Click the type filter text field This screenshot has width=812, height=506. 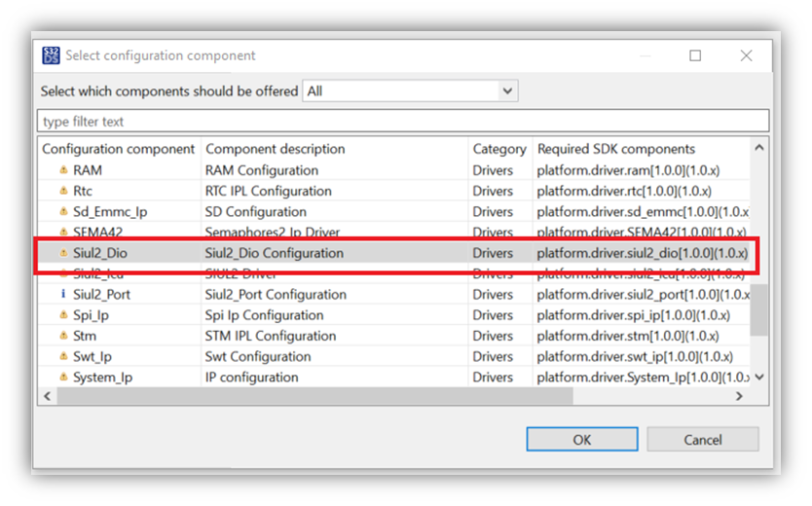403,122
